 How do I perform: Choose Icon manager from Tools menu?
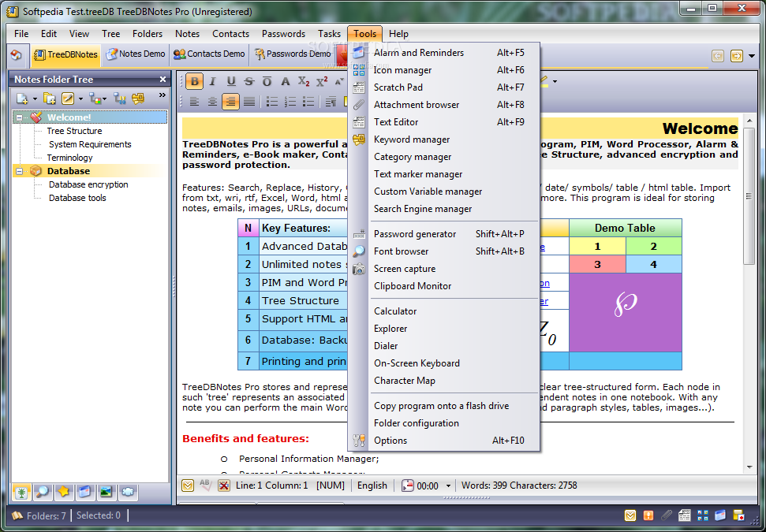pos(443,70)
